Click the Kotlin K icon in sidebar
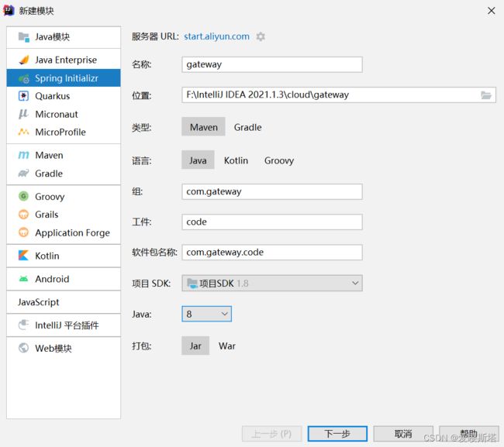This screenshot has width=504, height=447. click(23, 256)
